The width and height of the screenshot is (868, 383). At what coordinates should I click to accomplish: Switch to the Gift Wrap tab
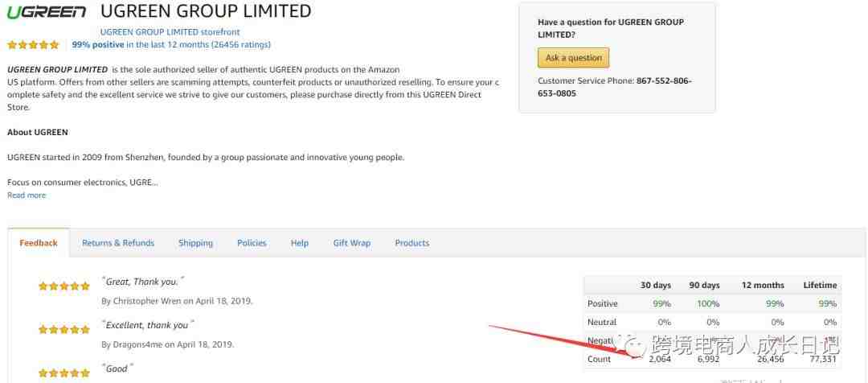(x=351, y=243)
